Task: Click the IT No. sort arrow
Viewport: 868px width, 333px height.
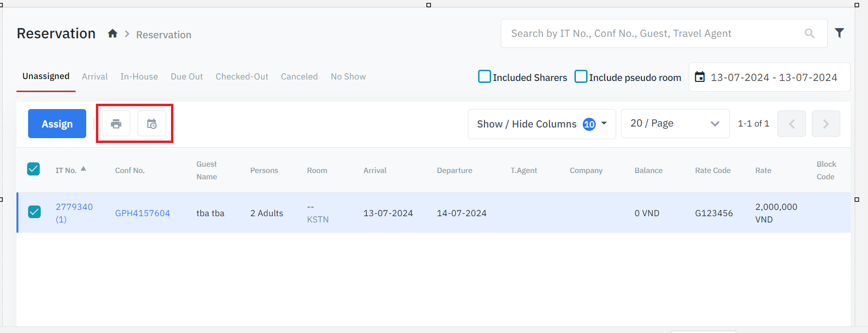Action: (83, 169)
